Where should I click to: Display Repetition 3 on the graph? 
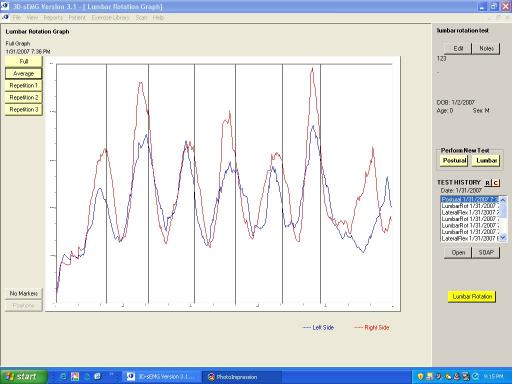point(24,109)
